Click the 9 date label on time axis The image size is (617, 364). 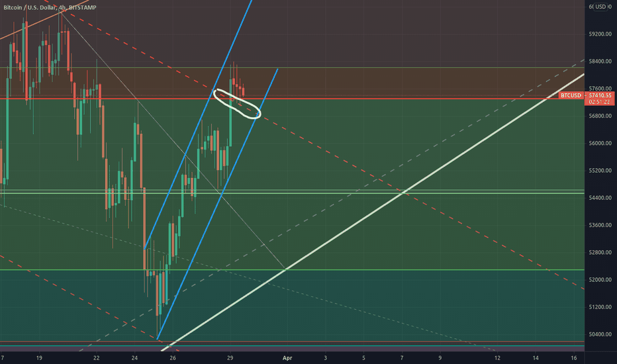(440, 357)
